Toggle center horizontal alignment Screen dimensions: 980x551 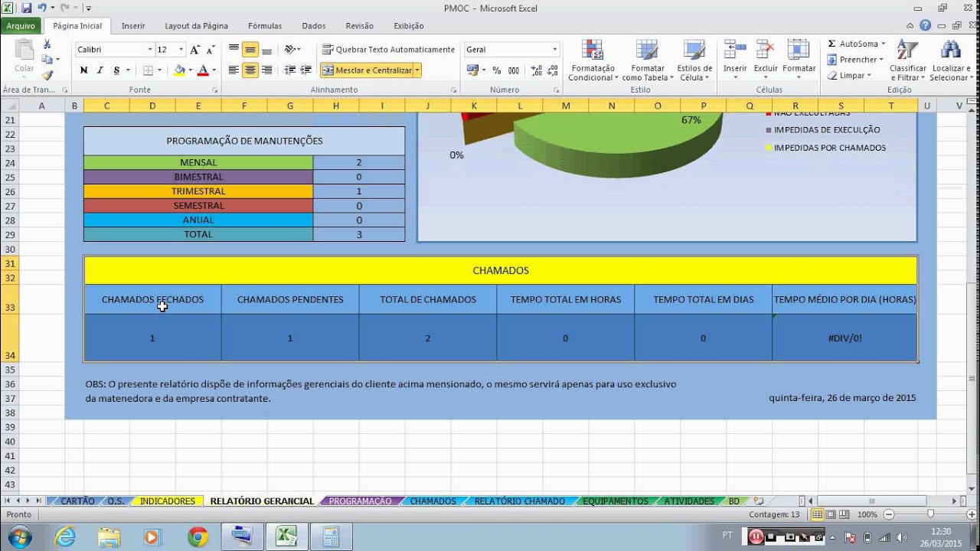coord(250,70)
